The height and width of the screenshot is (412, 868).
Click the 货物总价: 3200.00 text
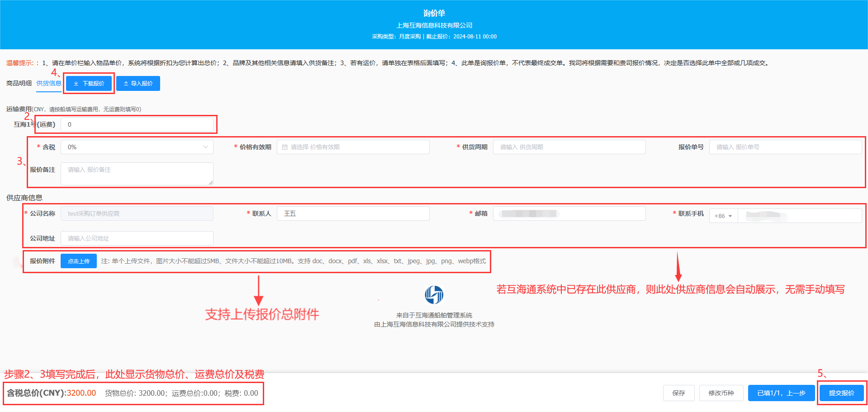point(136,393)
